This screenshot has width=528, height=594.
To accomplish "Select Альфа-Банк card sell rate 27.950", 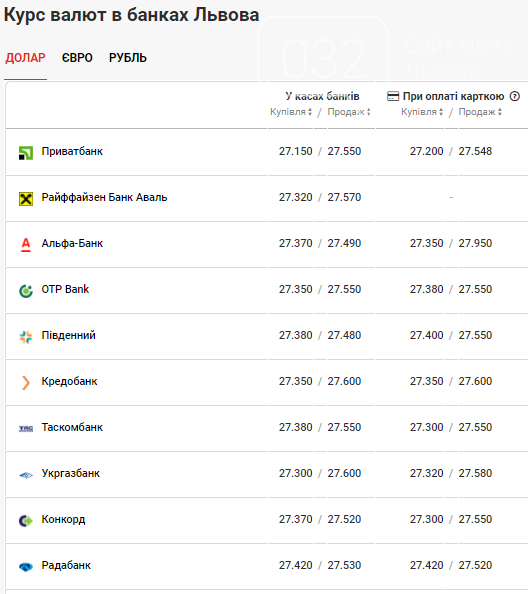I will [x=475, y=243].
